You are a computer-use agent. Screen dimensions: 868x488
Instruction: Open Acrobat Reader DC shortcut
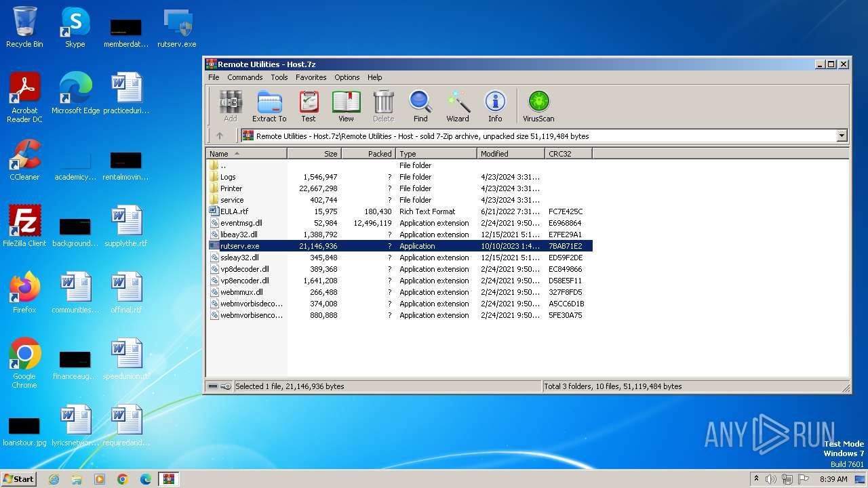click(24, 98)
